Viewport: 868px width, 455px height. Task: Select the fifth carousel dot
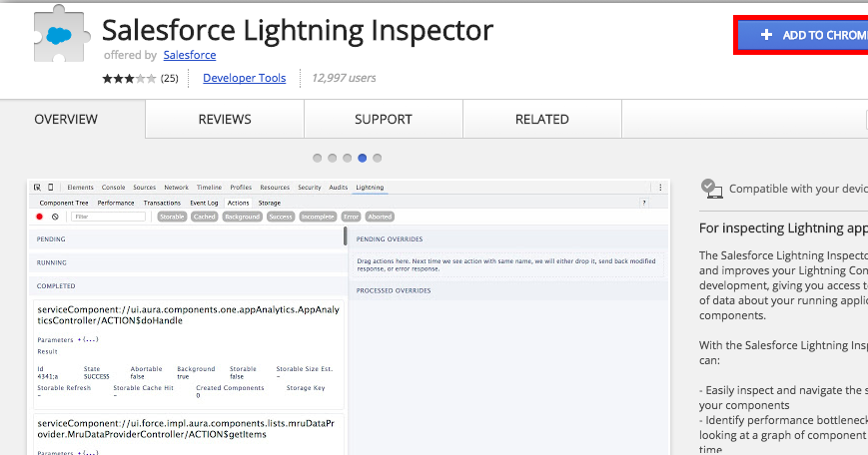pos(377,158)
